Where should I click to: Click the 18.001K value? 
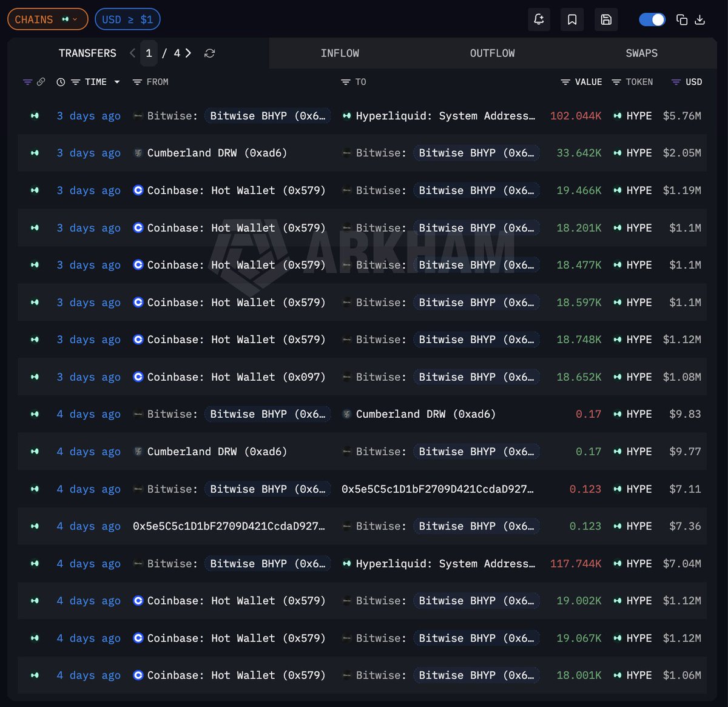(579, 675)
